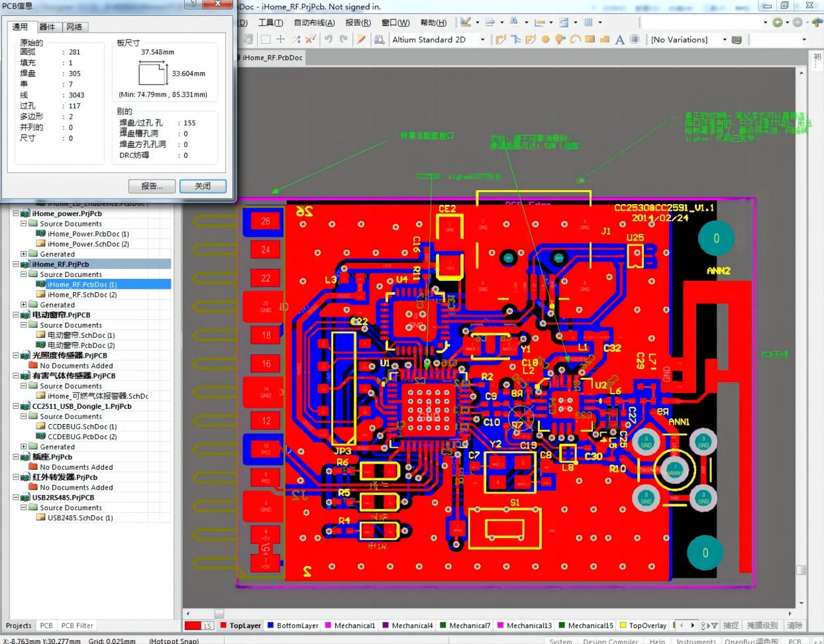Collapse the iHome_power.PrjPcb project node
The image size is (824, 644).
point(16,213)
